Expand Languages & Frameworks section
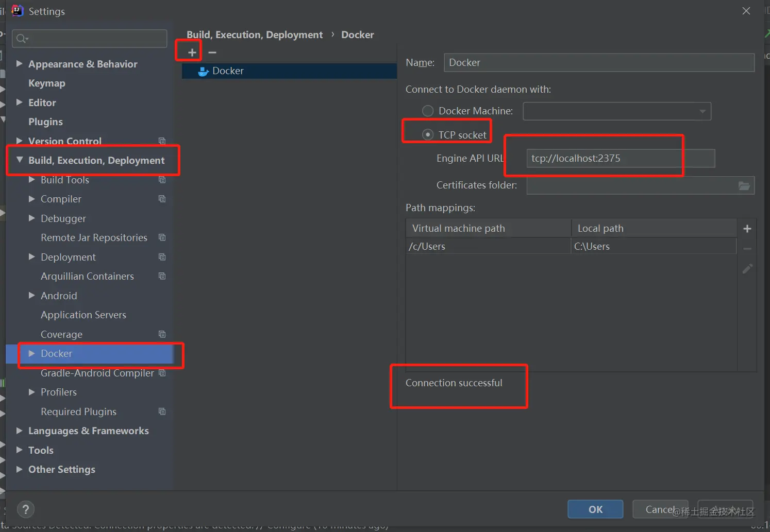Screen dimensions: 770x532 click(x=20, y=431)
